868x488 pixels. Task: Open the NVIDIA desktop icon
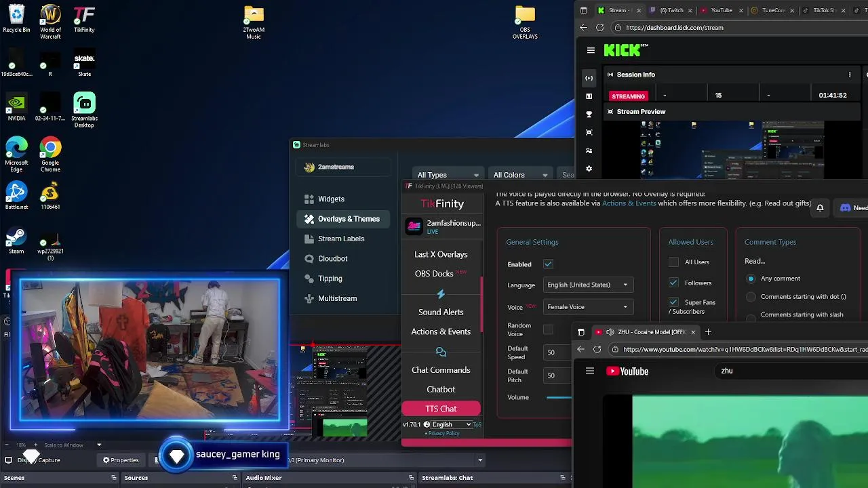pyautogui.click(x=16, y=107)
